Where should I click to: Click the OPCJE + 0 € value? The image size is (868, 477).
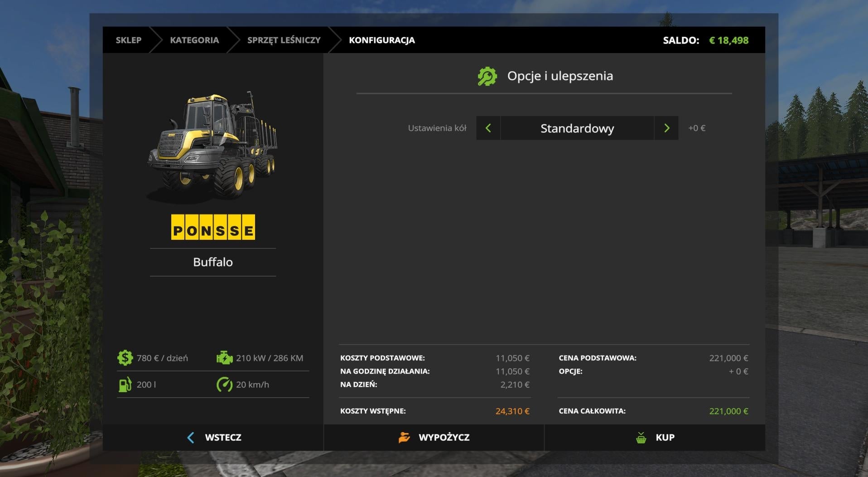click(738, 371)
